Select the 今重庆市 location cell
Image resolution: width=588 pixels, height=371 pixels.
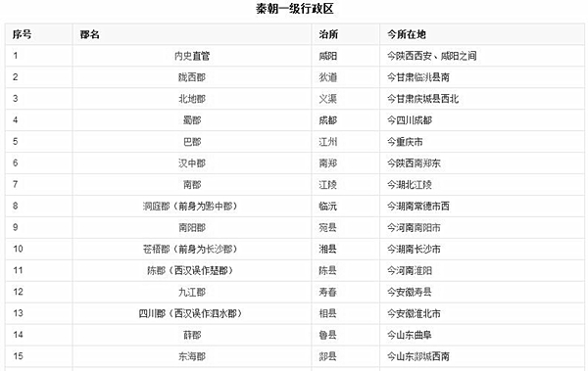coord(405,142)
